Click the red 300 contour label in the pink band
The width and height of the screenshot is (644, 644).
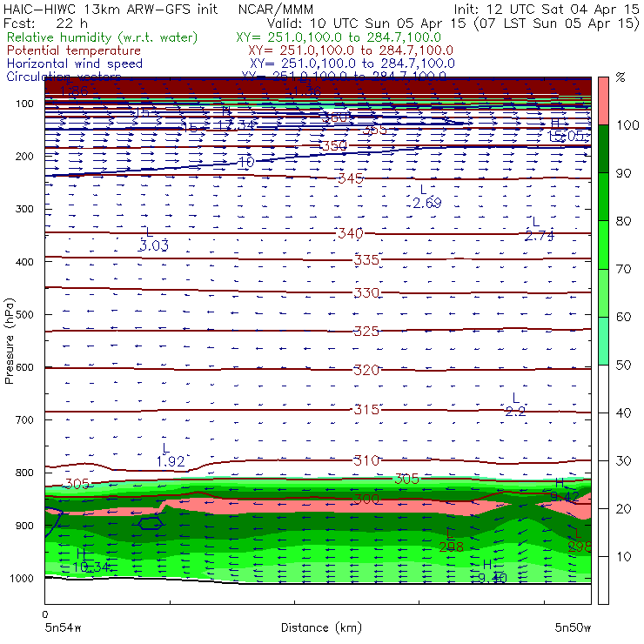point(366,499)
